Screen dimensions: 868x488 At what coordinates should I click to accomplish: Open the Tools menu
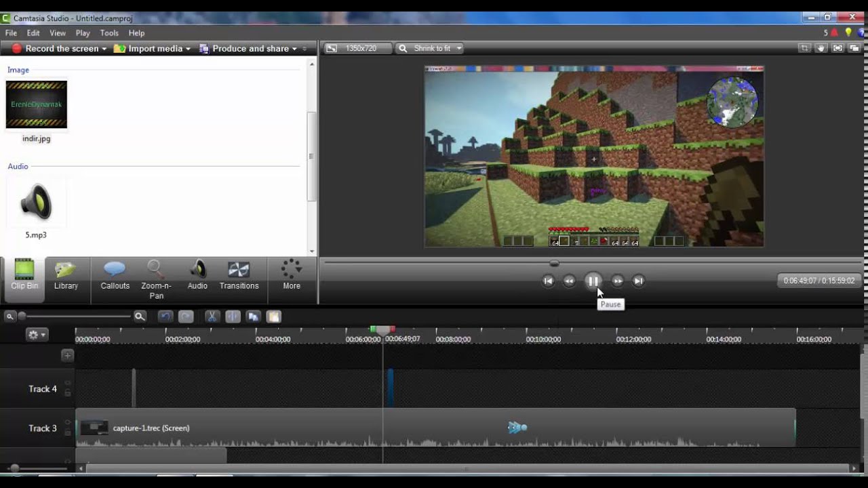[x=109, y=33]
